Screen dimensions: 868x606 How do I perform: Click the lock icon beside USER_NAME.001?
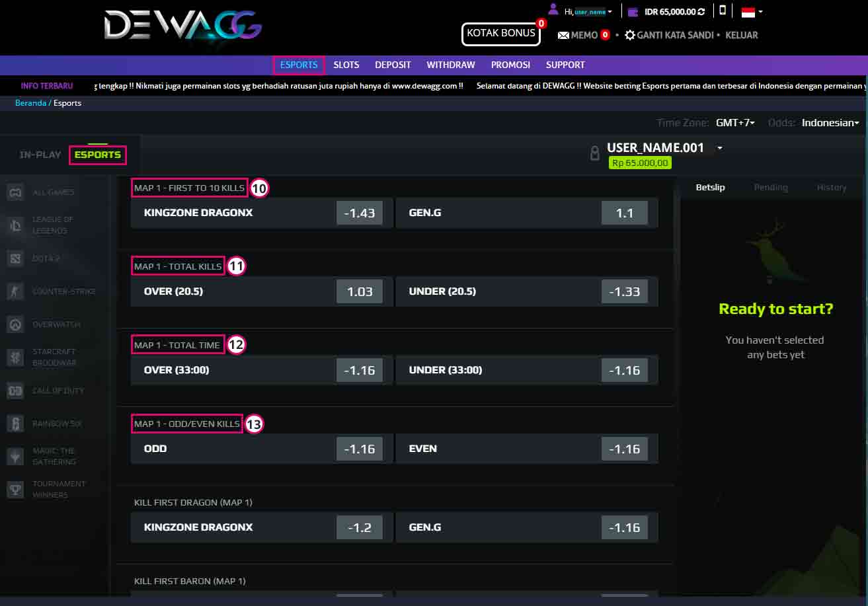point(595,153)
